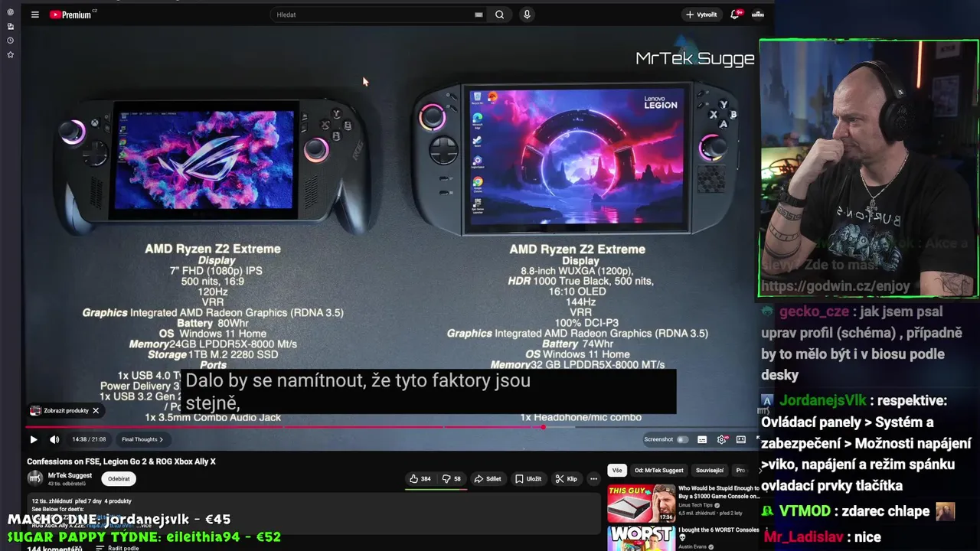This screenshot has height=551, width=980.
Task: Open the second browser sidebar panel icon
Action: pos(10,26)
